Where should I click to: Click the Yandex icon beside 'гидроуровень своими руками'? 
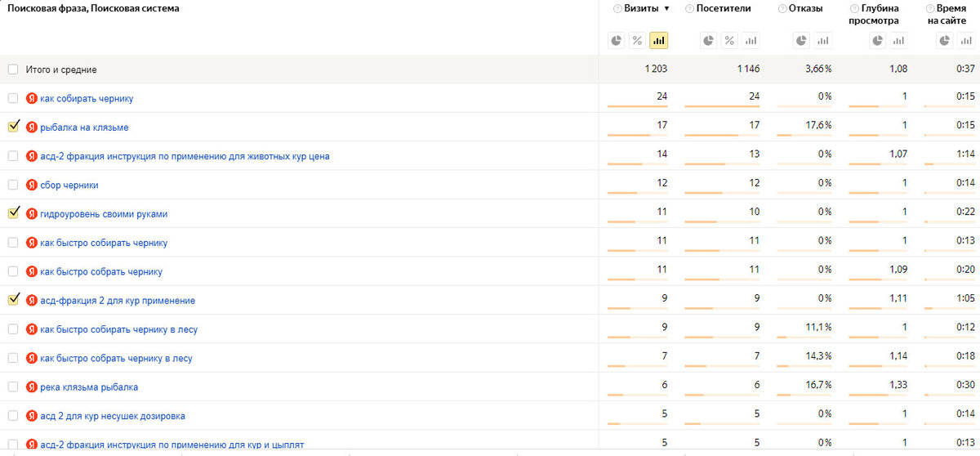tap(32, 214)
